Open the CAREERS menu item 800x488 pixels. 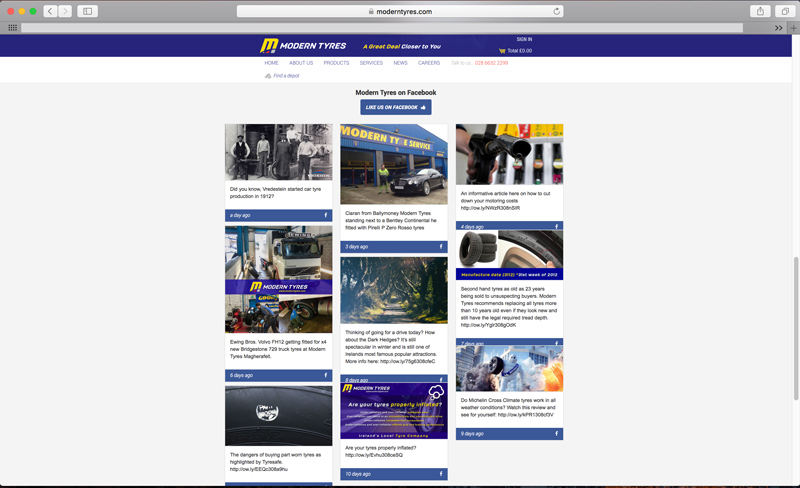[429, 63]
